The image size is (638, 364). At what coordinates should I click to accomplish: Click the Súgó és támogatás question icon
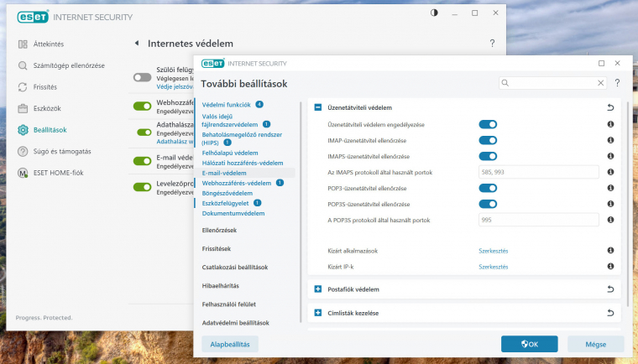click(23, 151)
